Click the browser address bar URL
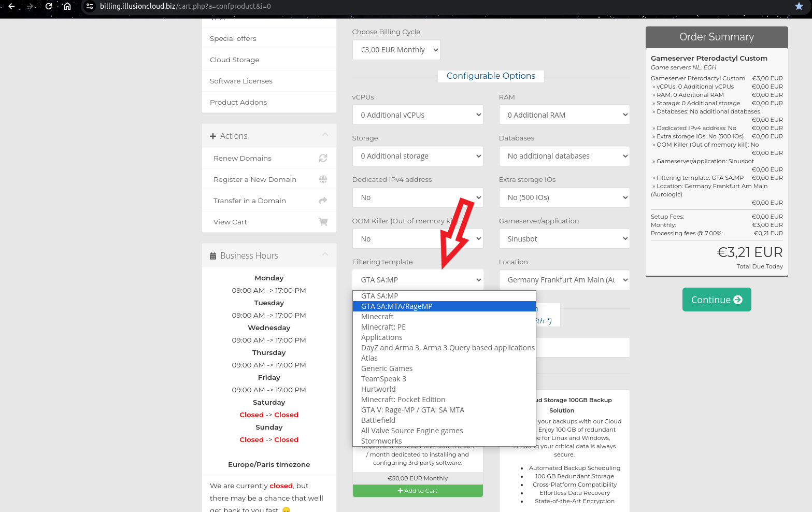This screenshot has height=512, width=812. 186,6
